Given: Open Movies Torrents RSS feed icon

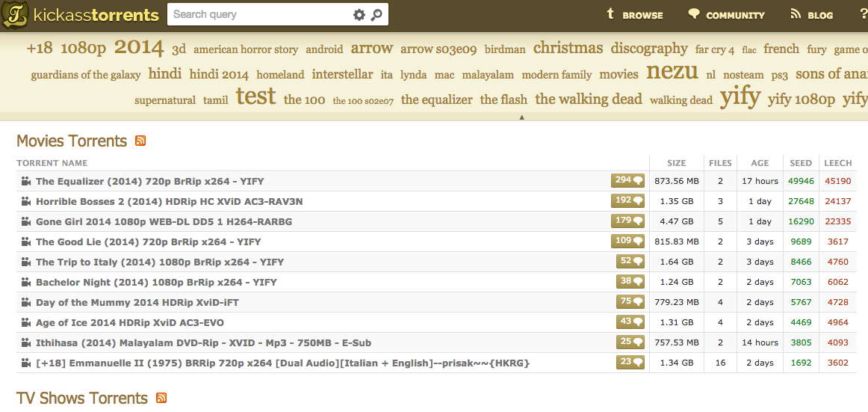Looking at the screenshot, I should pyautogui.click(x=140, y=141).
